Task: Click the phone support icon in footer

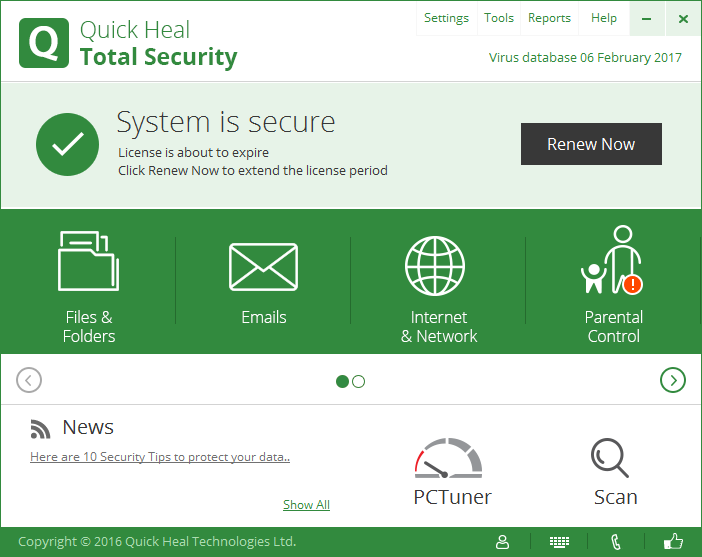Action: click(616, 542)
